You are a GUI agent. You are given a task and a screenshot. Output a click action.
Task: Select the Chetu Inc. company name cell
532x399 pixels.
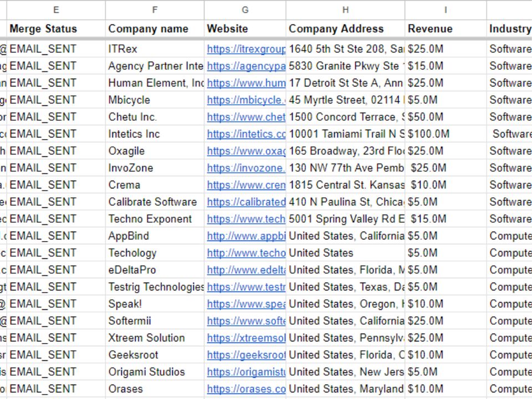[x=155, y=117]
